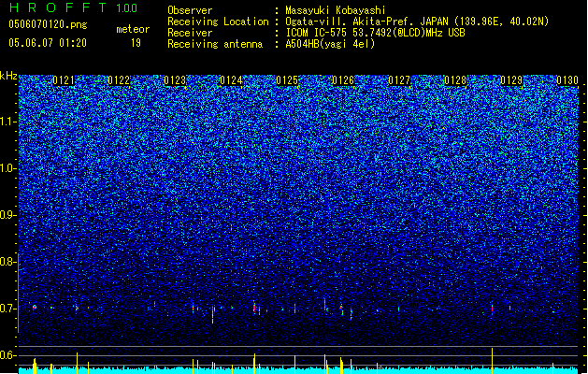Click the Receiving Location label
Viewport: 588px width, 374px height.
[218, 22]
